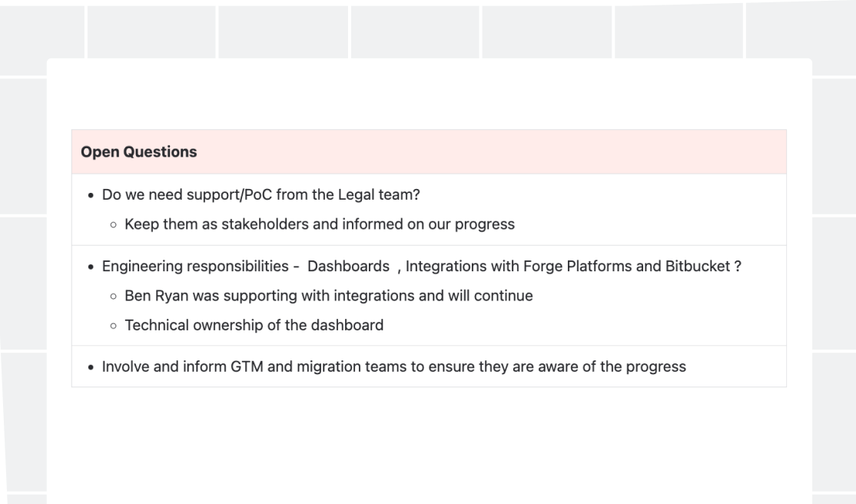This screenshot has width=856, height=504.
Task: Click the "Open Questions" heading text
Action: pyautogui.click(x=138, y=152)
